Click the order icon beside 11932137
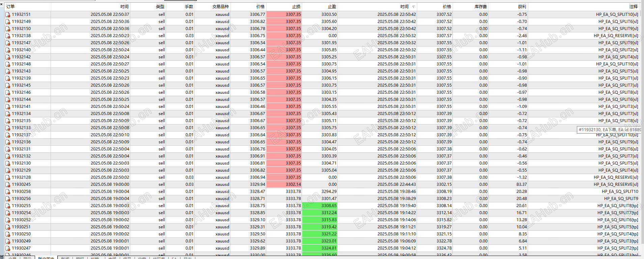 8,135
